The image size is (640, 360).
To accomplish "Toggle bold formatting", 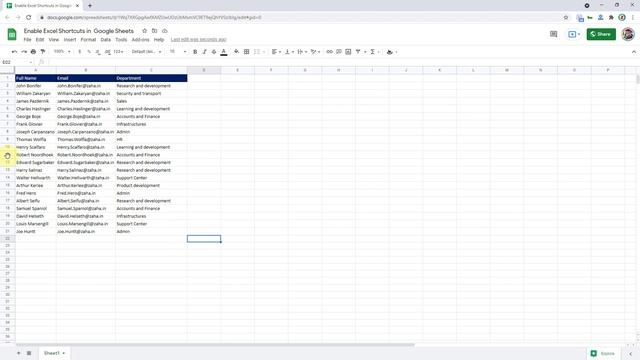I will 195,52.
